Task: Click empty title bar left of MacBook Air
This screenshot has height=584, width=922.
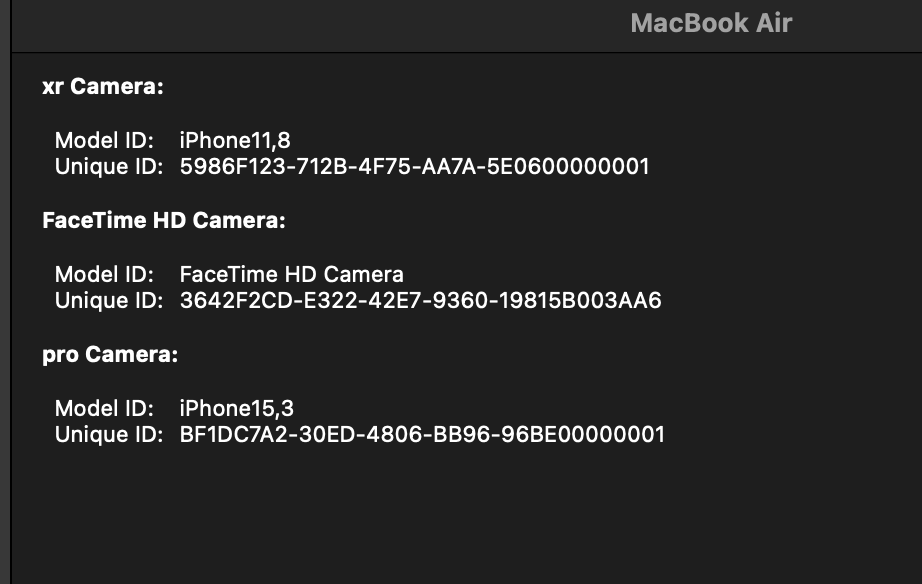Action: 300,24
